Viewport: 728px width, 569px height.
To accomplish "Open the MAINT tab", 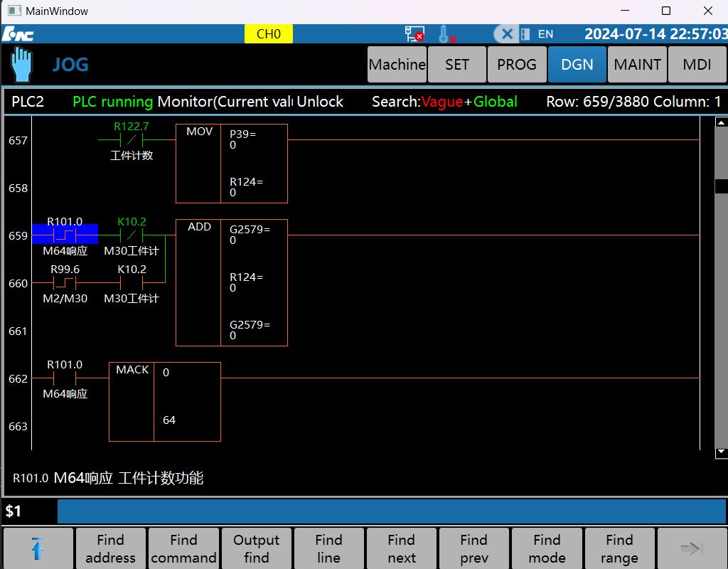I will [637, 65].
